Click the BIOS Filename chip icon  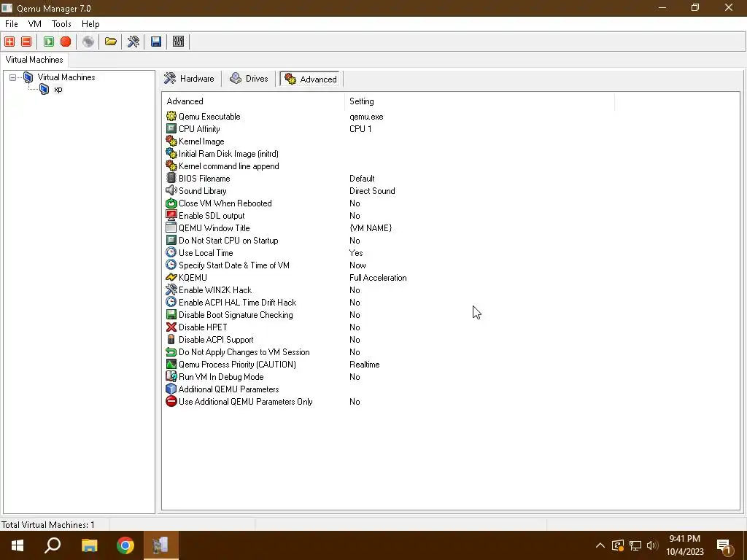(x=171, y=178)
